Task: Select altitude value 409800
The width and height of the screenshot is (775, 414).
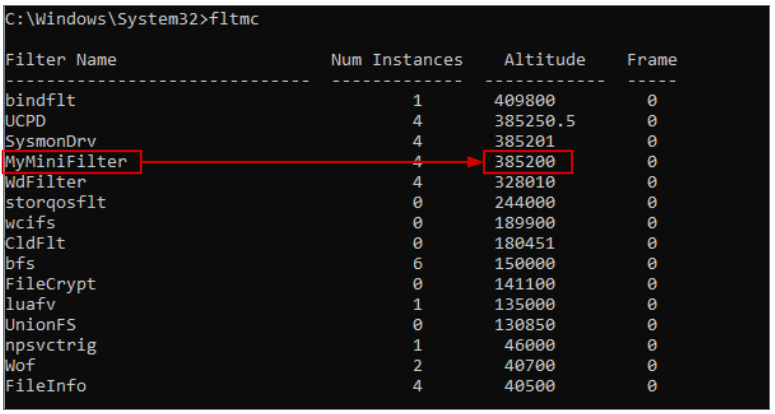Action: point(525,101)
